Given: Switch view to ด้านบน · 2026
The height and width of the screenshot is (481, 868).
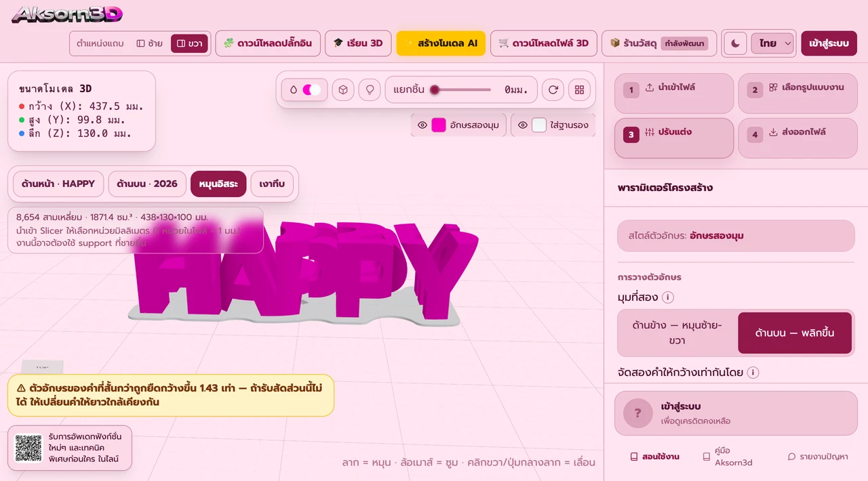Looking at the screenshot, I should pos(147,184).
